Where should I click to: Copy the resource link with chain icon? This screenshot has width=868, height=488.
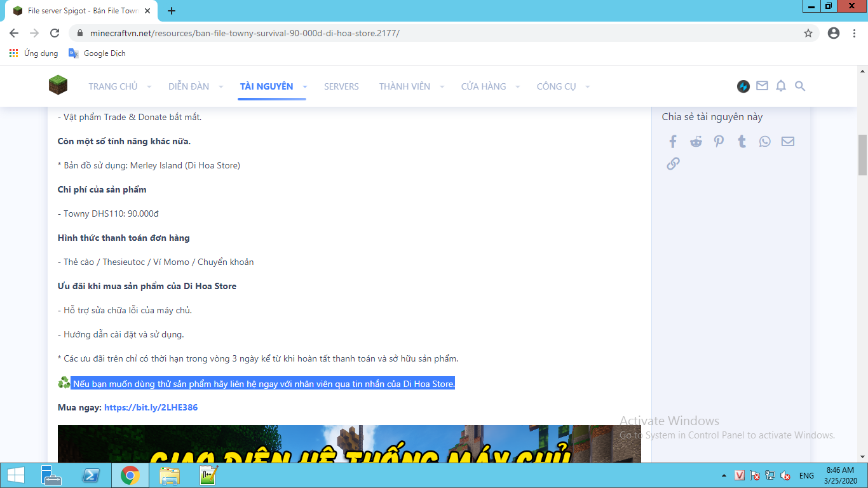[x=673, y=164]
